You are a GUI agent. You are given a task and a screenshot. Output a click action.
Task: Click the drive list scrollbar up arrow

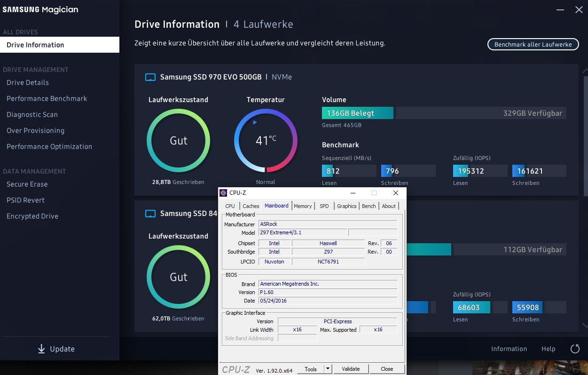click(x=585, y=71)
